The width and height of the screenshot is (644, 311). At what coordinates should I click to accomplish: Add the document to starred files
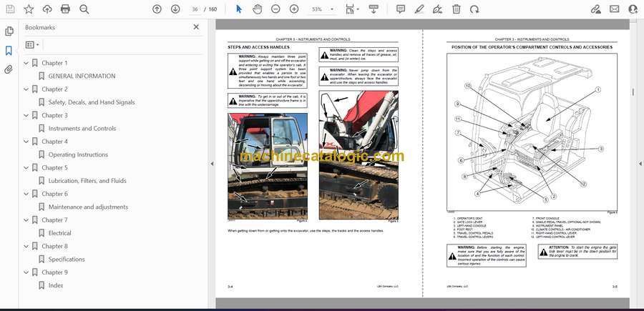point(29,9)
